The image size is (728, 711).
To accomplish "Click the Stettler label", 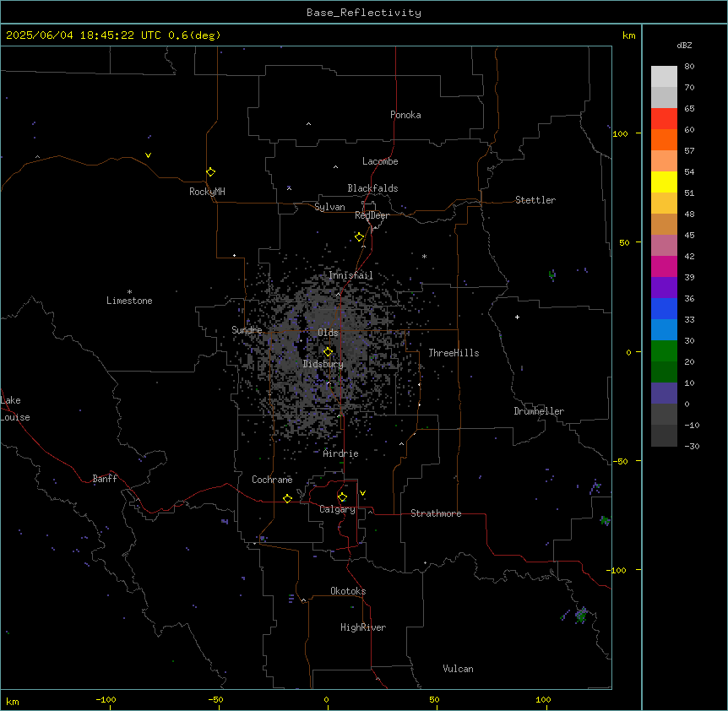I will tap(535, 200).
